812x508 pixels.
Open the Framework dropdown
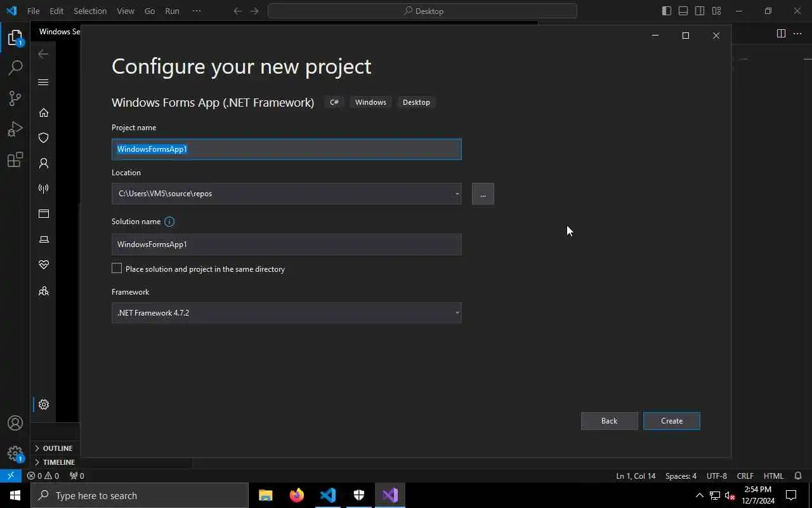click(457, 312)
